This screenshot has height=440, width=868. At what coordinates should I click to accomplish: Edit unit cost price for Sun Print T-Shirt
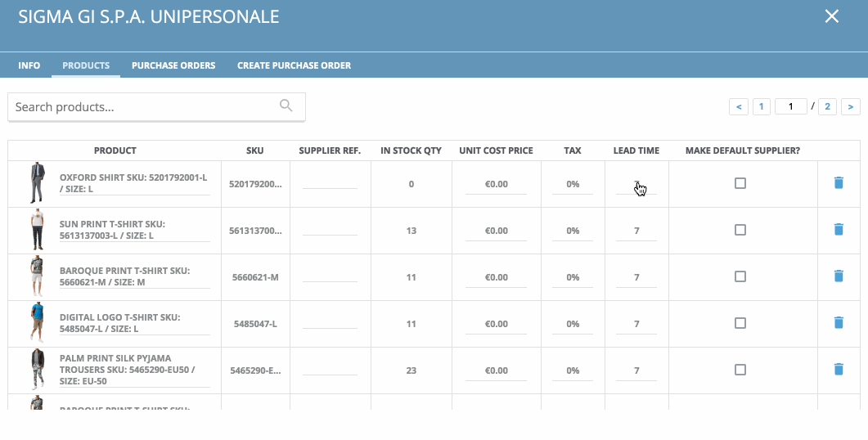(496, 231)
